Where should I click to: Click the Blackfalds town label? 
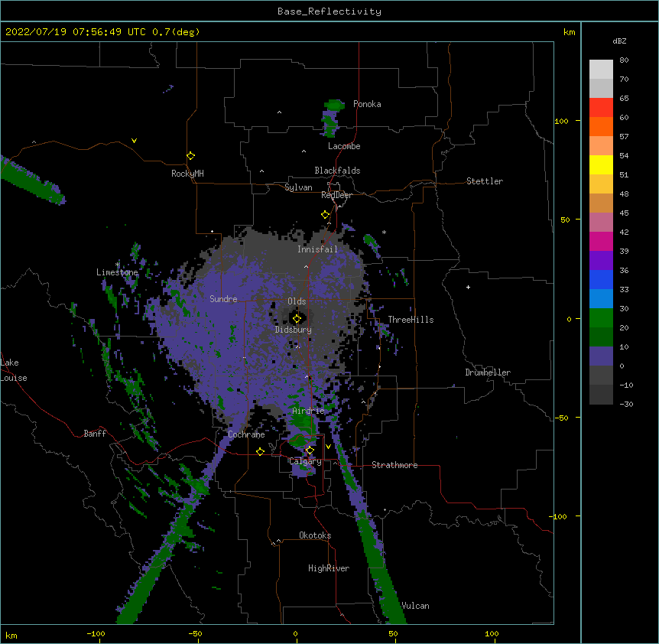coord(337,171)
